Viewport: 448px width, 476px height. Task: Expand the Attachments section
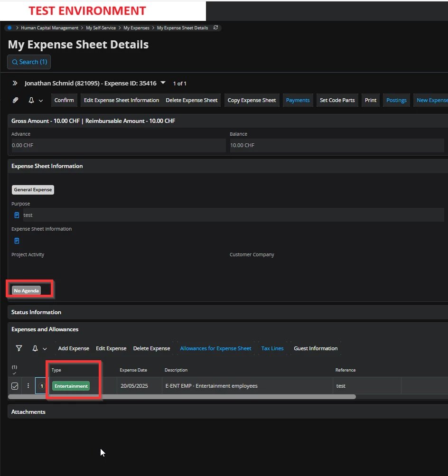(228, 411)
